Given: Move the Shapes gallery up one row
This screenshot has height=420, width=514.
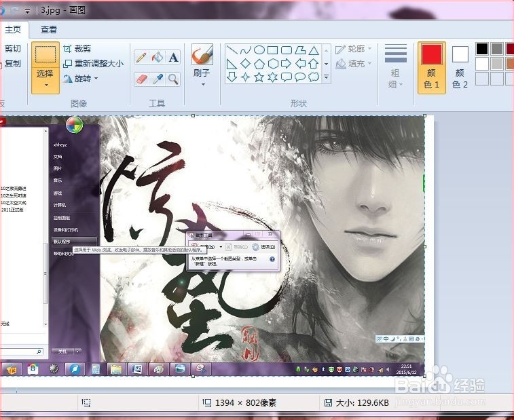Looking at the screenshot, I should click(326, 50).
